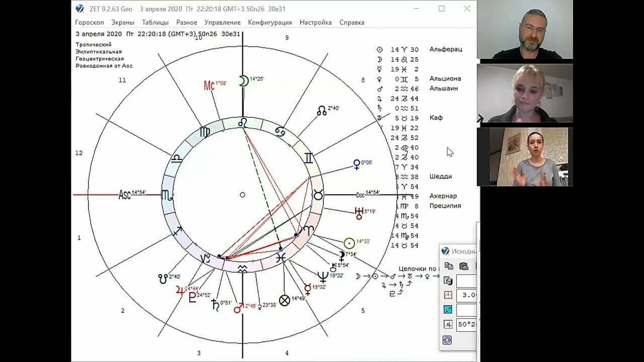
Task: Click star name Альциона in table
Action: click(445, 78)
